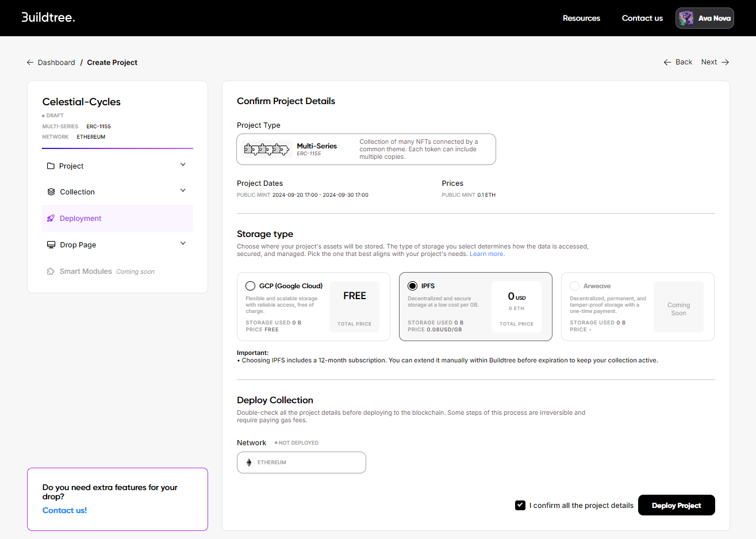Click the Contact us! link
Screen dimensions: 756x539
point(64,510)
